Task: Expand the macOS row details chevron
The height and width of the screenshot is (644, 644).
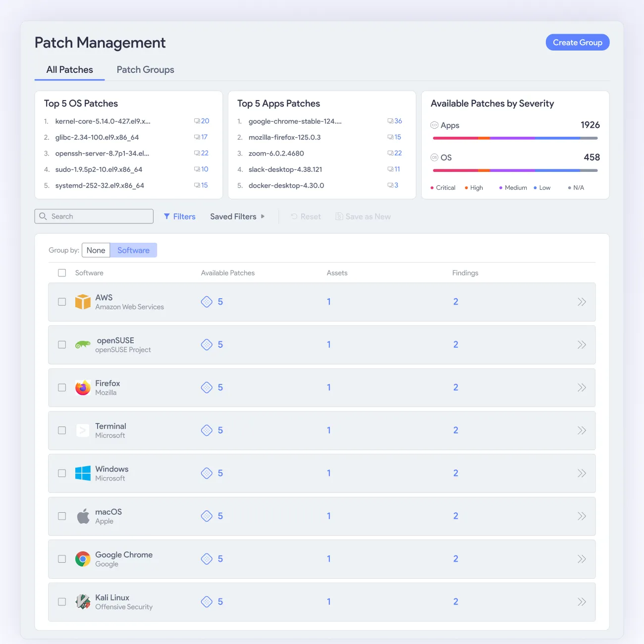Action: click(x=582, y=516)
